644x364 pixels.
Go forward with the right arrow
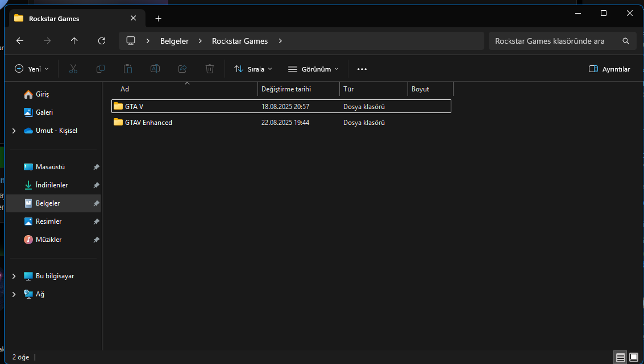tap(47, 41)
